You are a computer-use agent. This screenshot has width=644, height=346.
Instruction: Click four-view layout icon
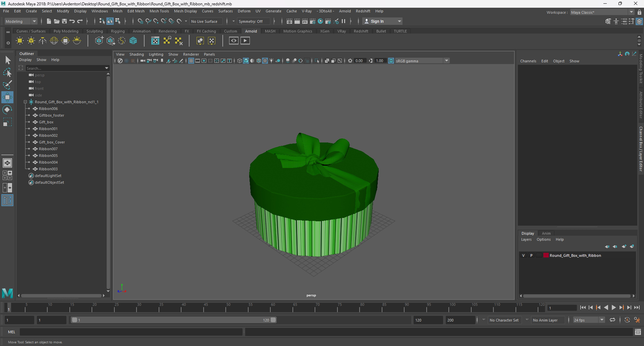pyautogui.click(x=7, y=175)
